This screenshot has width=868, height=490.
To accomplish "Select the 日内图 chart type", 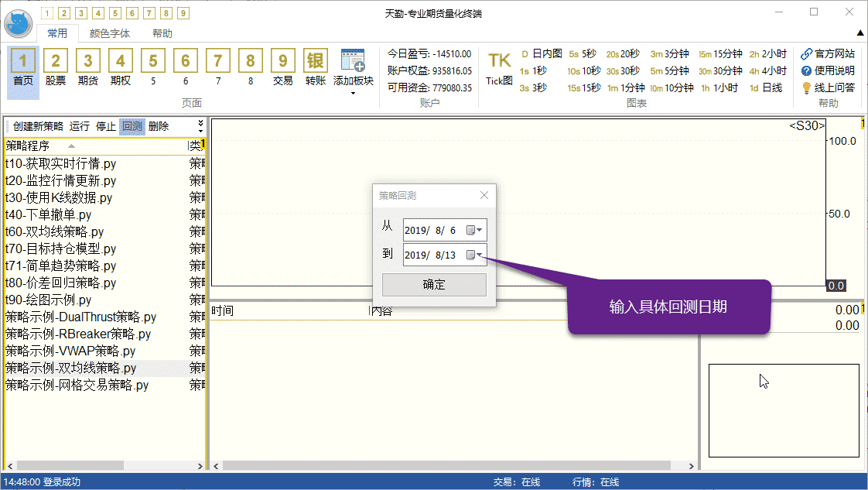I will [x=542, y=54].
